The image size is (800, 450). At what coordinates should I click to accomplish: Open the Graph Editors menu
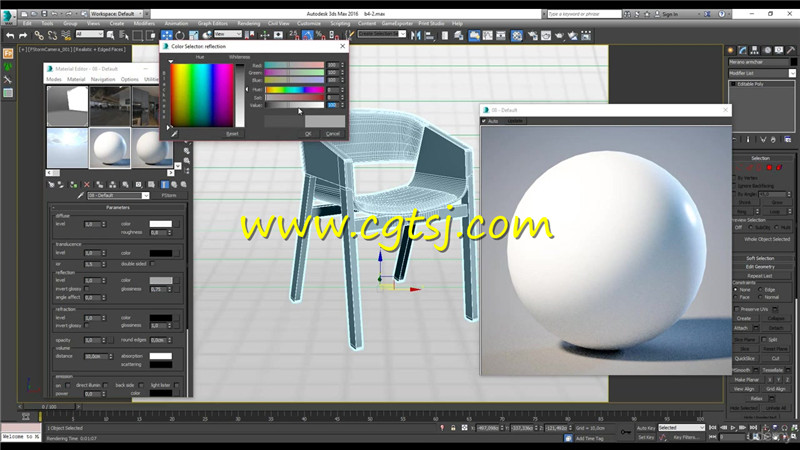point(213,23)
